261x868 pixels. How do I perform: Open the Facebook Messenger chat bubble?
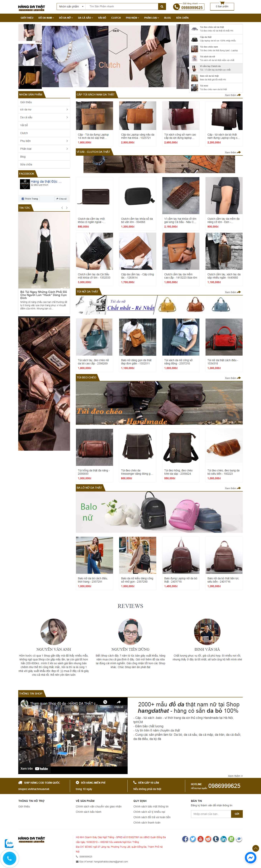(x=251, y=857)
